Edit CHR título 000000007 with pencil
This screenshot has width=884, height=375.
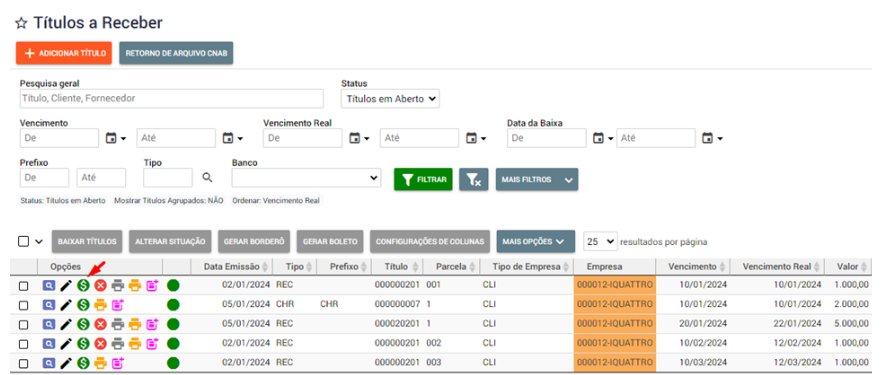[x=66, y=305]
